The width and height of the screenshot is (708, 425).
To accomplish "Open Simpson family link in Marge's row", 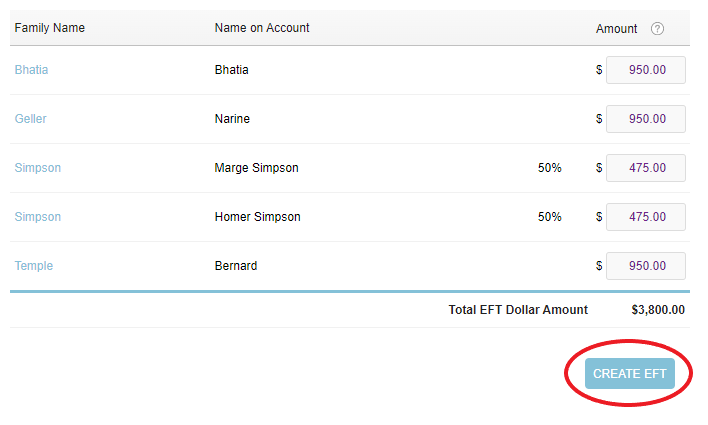I will pos(38,168).
